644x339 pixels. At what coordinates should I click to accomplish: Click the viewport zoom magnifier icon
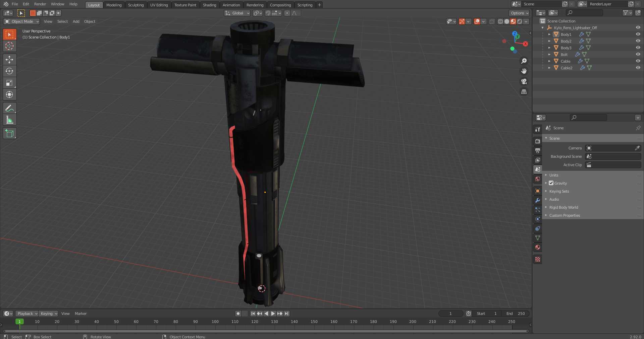coord(524,61)
